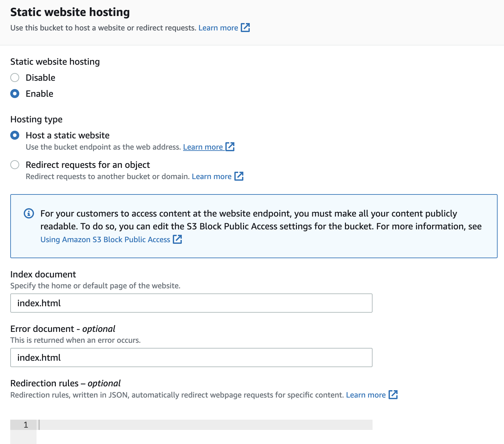Viewport: 504px width, 444px height.
Task: Open Learn more for redirect requests
Action: pos(212,176)
